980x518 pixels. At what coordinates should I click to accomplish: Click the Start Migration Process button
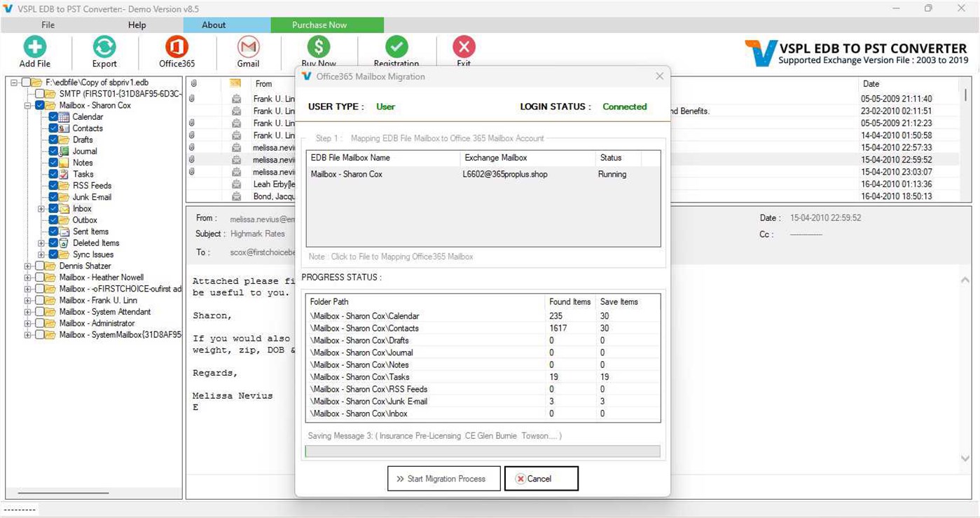[x=443, y=478]
